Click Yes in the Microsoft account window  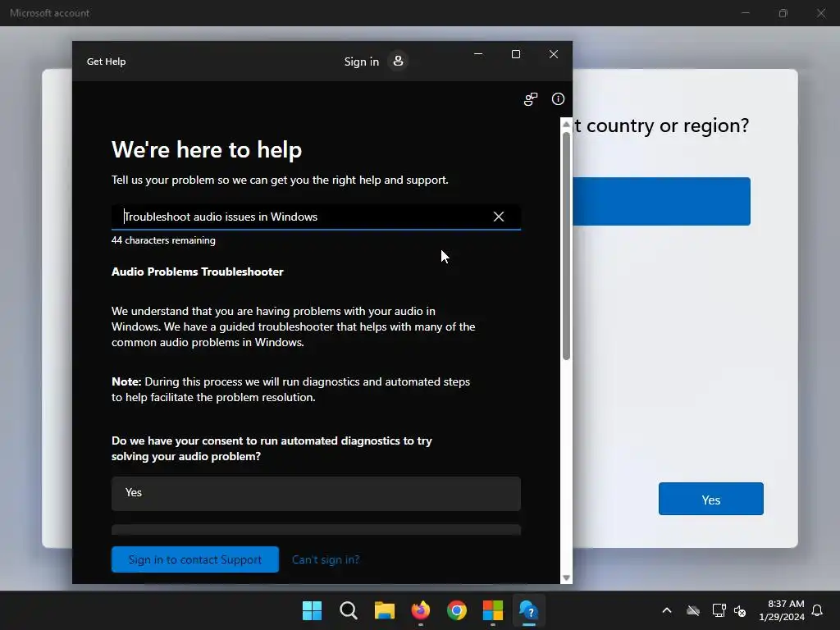coord(711,499)
